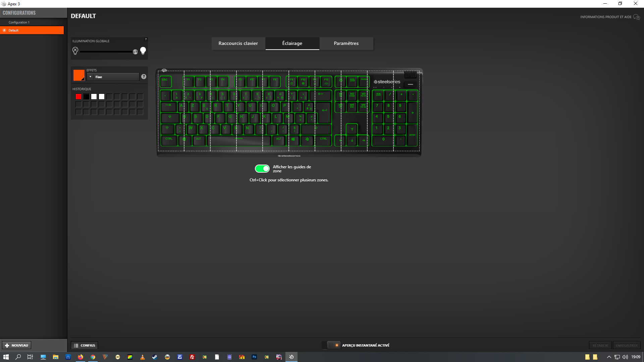Open the Effets help question mark icon
Image resolution: width=644 pixels, height=362 pixels.
point(144,77)
